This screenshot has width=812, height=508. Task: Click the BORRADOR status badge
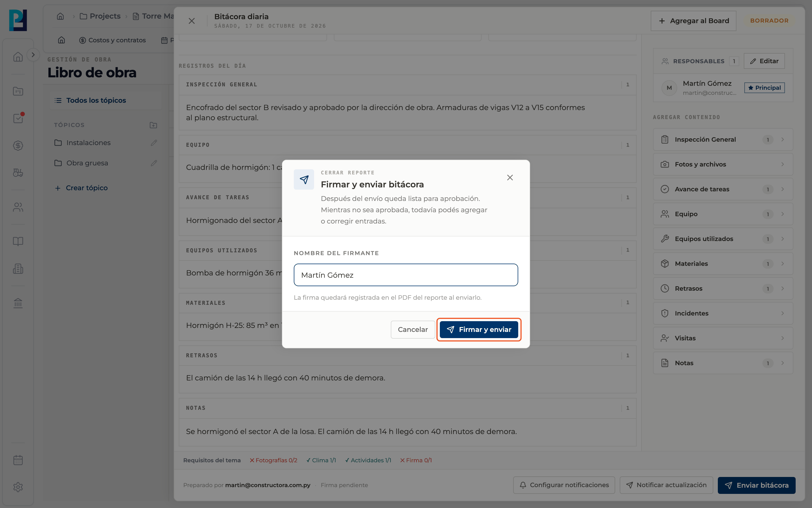click(769, 21)
